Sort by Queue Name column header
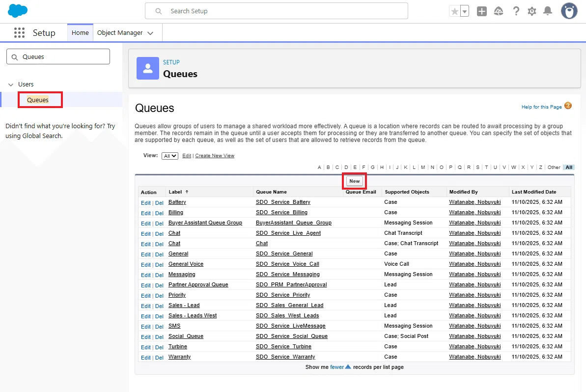 click(x=271, y=192)
